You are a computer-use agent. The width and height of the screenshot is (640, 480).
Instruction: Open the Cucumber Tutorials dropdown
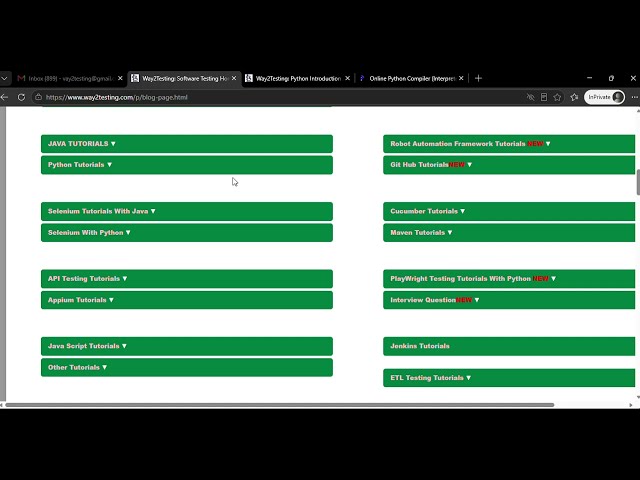click(x=509, y=211)
